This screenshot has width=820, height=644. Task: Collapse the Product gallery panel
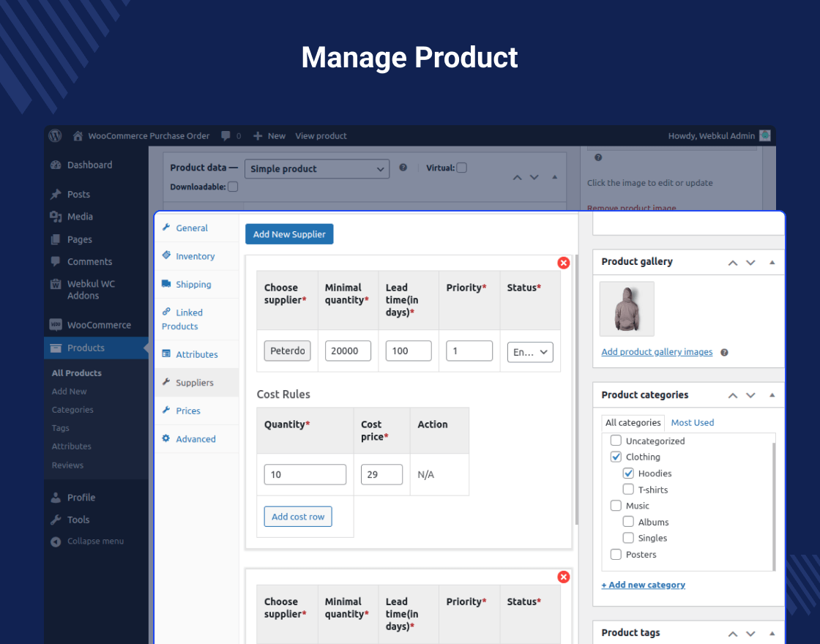[x=772, y=262]
